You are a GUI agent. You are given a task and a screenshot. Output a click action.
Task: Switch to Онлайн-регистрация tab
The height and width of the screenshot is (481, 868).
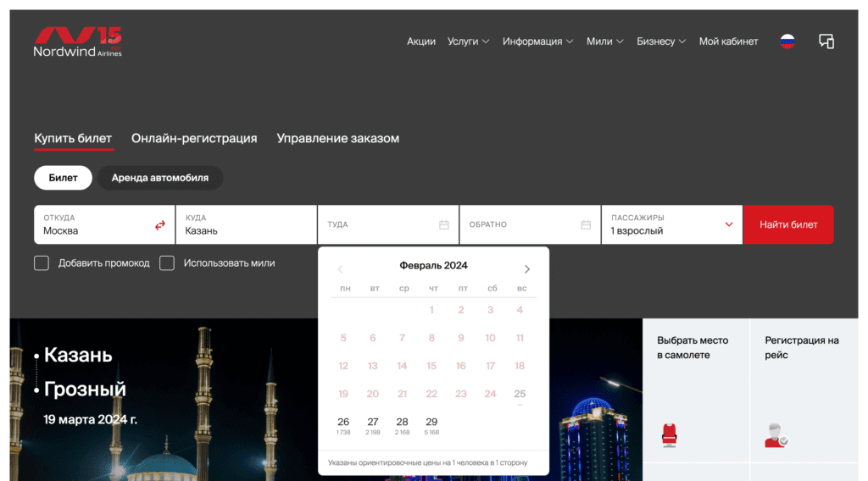point(194,138)
